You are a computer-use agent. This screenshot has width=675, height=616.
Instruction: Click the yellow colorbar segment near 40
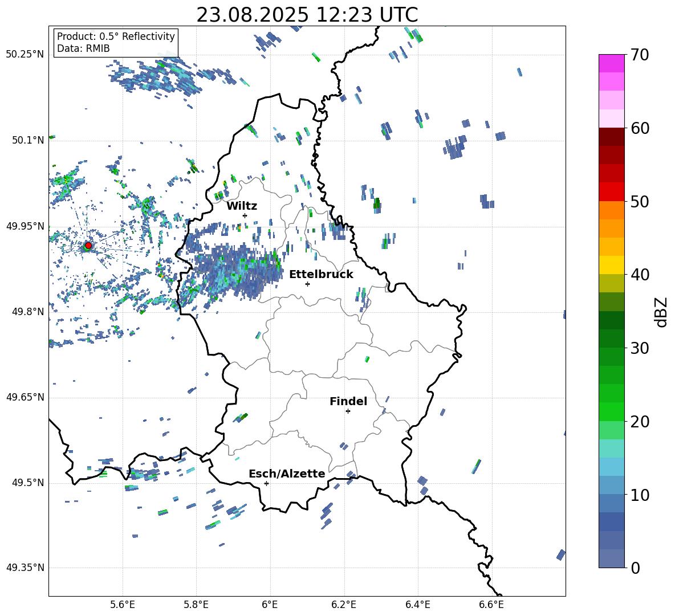point(612,265)
